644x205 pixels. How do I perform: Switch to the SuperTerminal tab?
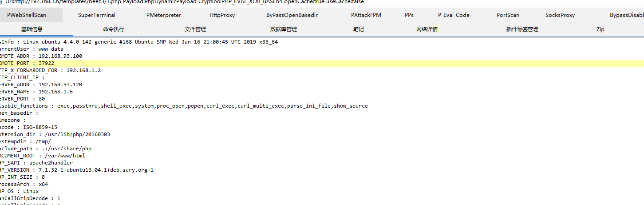97,15
